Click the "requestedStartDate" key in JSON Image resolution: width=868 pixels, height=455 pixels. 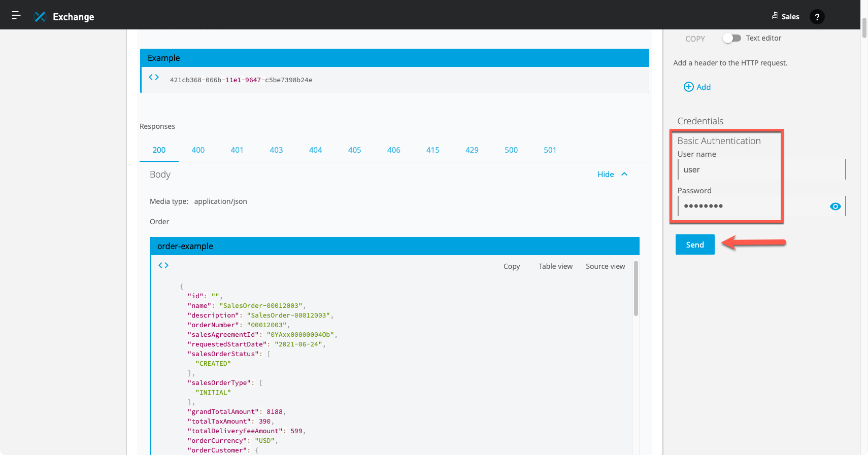click(x=227, y=344)
